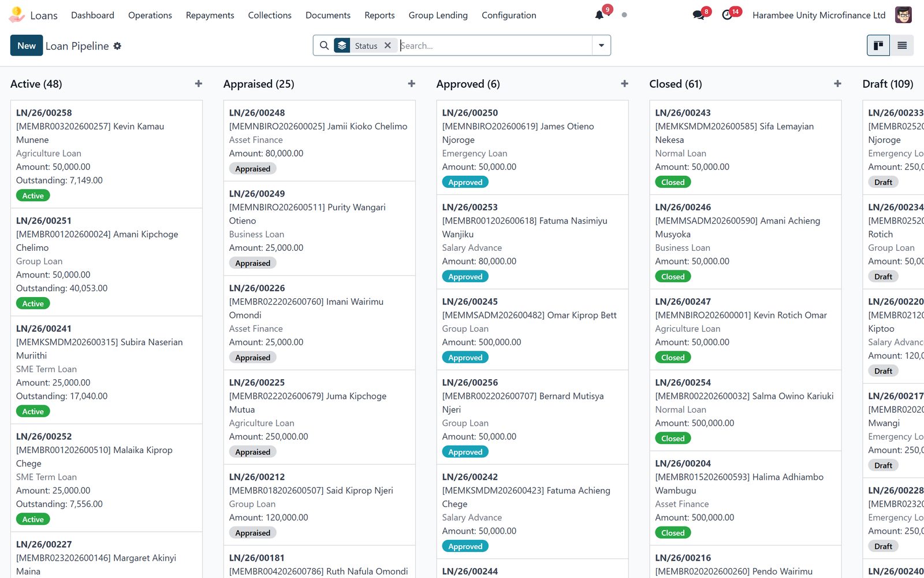Open loan card LN/26/00248
924x578 pixels.
tap(319, 140)
